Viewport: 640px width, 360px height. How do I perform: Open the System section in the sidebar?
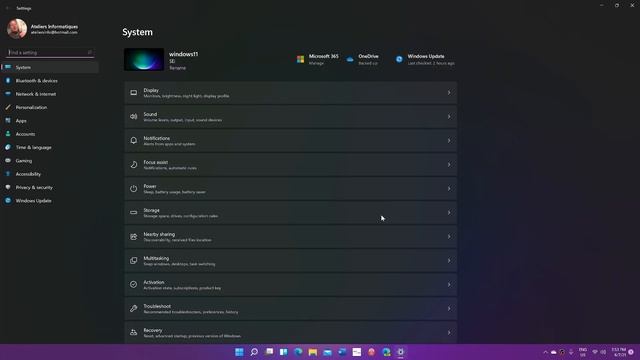pyautogui.click(x=49, y=67)
